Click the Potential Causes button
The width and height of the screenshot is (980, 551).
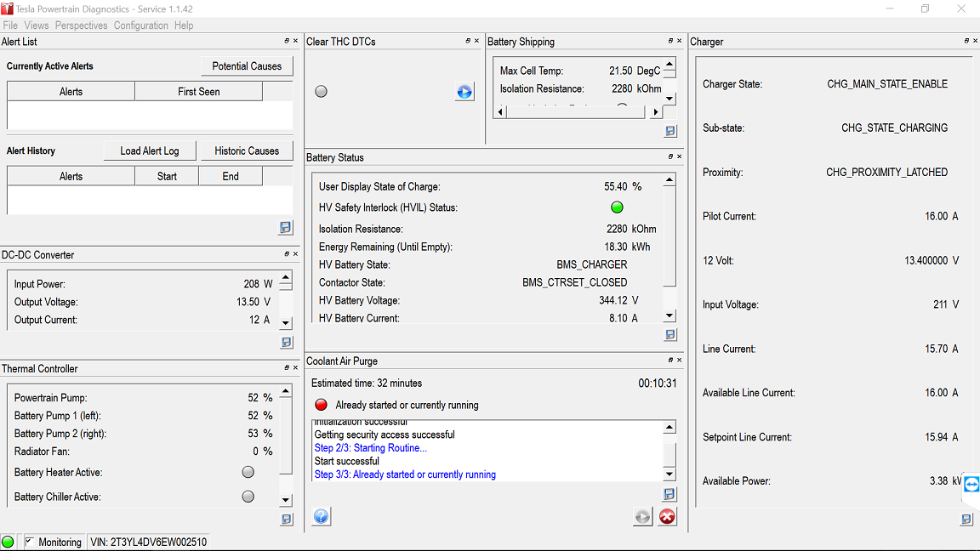pos(247,66)
